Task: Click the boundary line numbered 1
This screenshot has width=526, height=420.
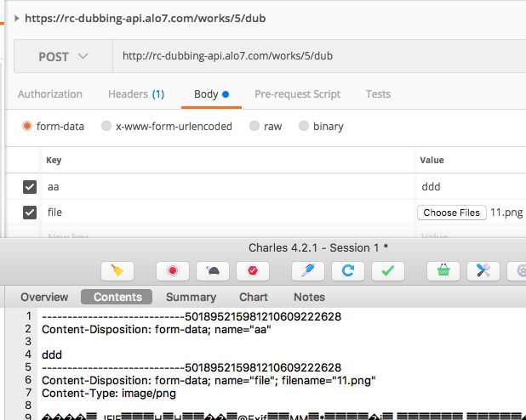Action: [x=192, y=317]
